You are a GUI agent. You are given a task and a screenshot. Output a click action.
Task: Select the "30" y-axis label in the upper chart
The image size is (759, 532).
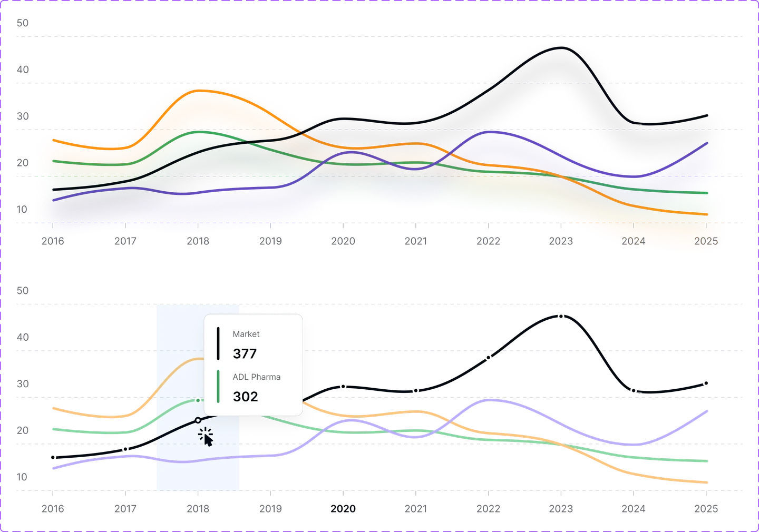point(23,116)
